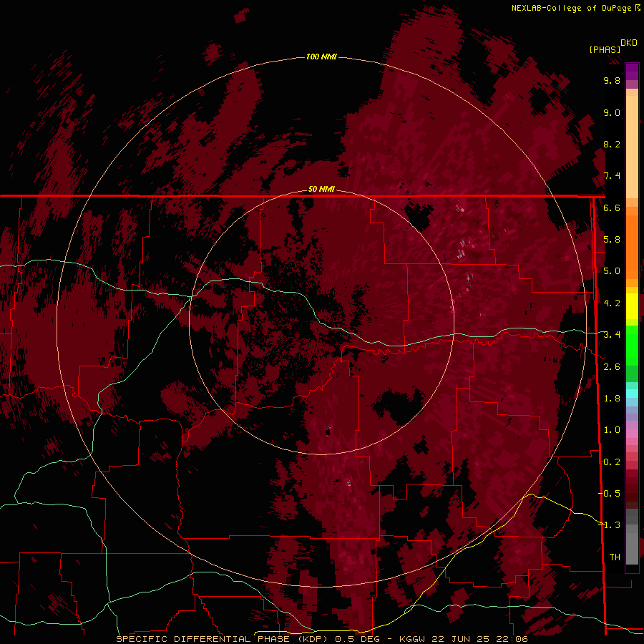The height and width of the screenshot is (644, 644).
Task: Click the 3.4 value on color scale
Action: 612,335
